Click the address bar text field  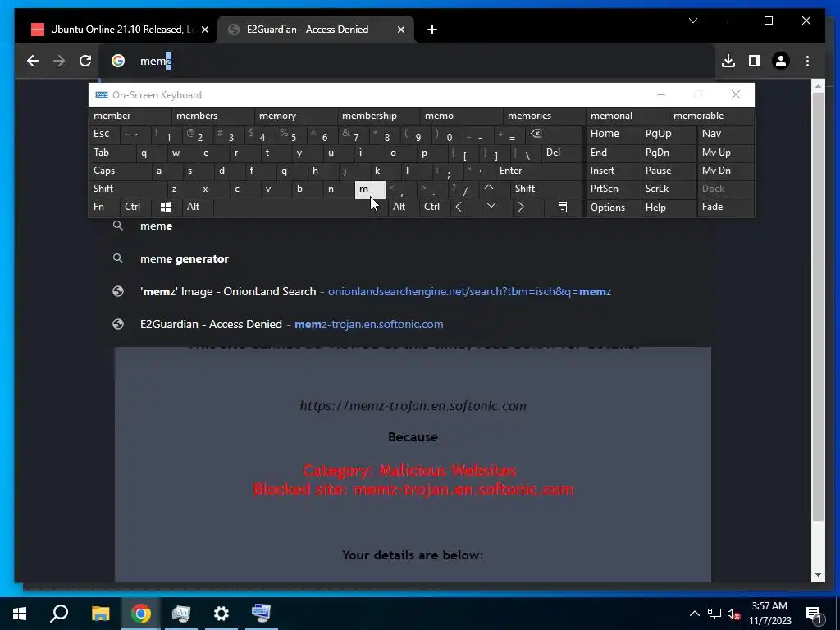click(x=407, y=61)
